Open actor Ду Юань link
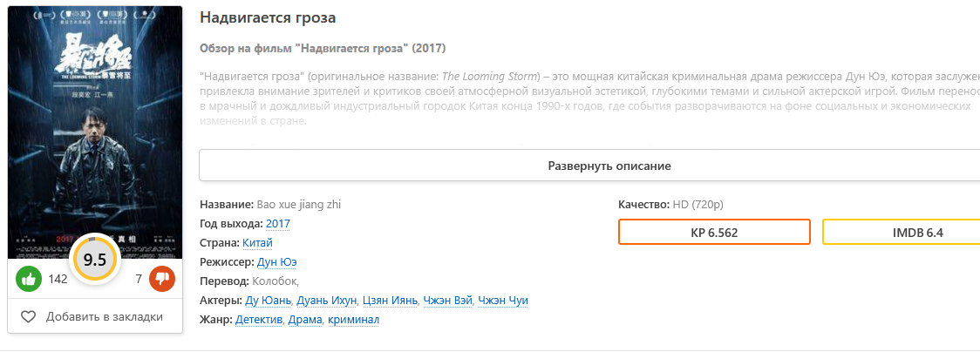This screenshot has height=352, width=980. click(x=269, y=301)
